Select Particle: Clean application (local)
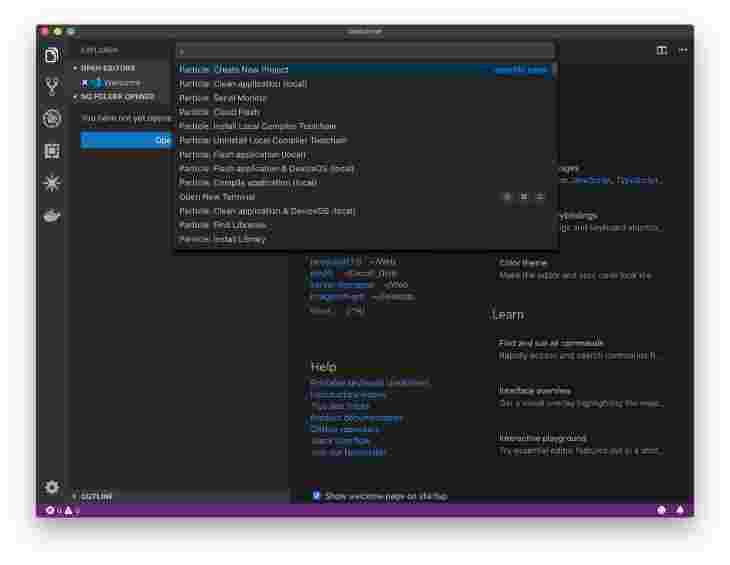 click(366, 84)
